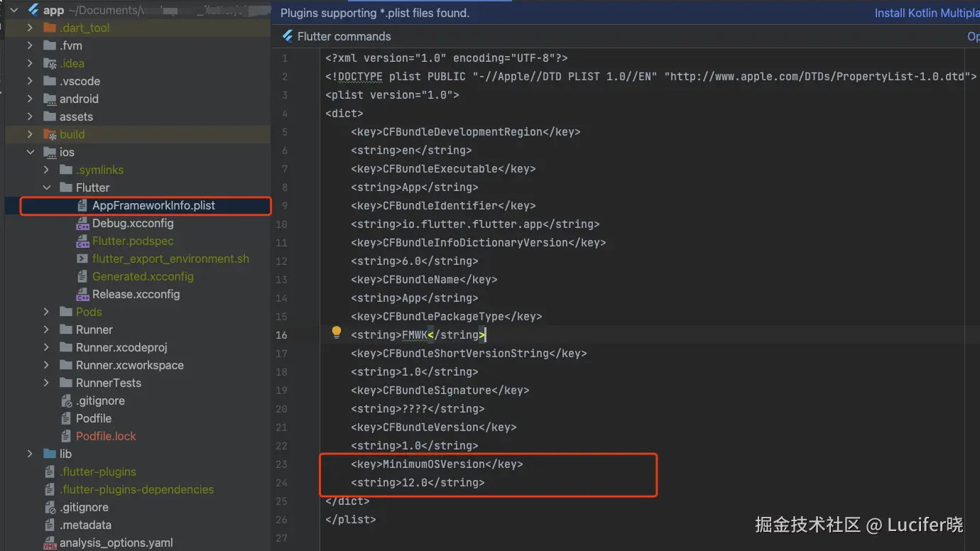This screenshot has height=551, width=980.
Task: Click the ios folder icon
Action: [50, 152]
